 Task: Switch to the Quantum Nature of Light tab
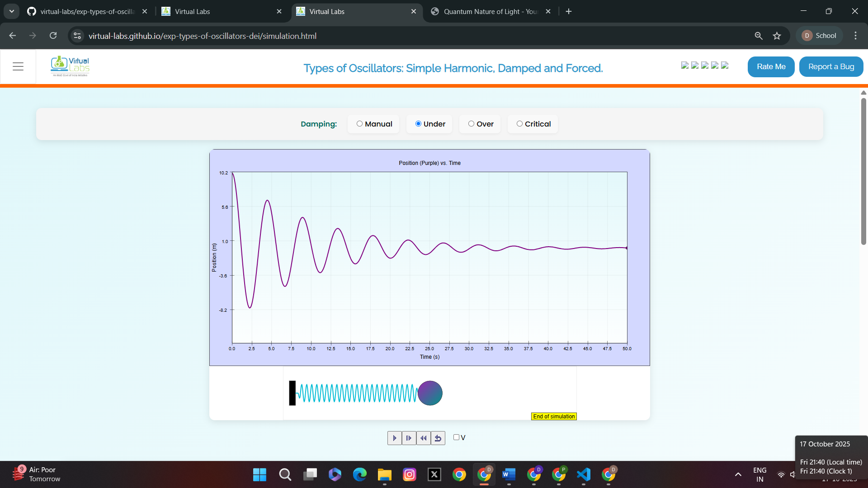(x=488, y=11)
